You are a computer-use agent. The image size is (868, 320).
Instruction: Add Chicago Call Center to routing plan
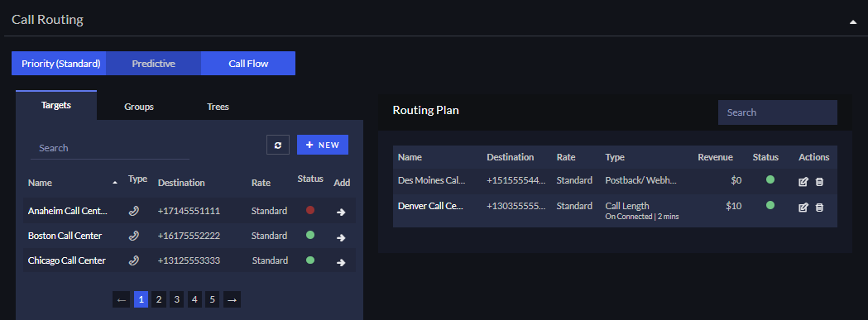pos(341,262)
